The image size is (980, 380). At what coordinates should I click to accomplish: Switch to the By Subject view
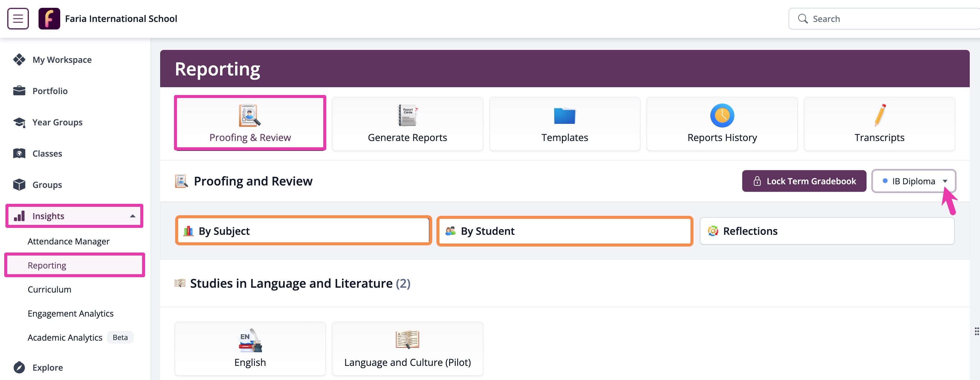(x=302, y=231)
